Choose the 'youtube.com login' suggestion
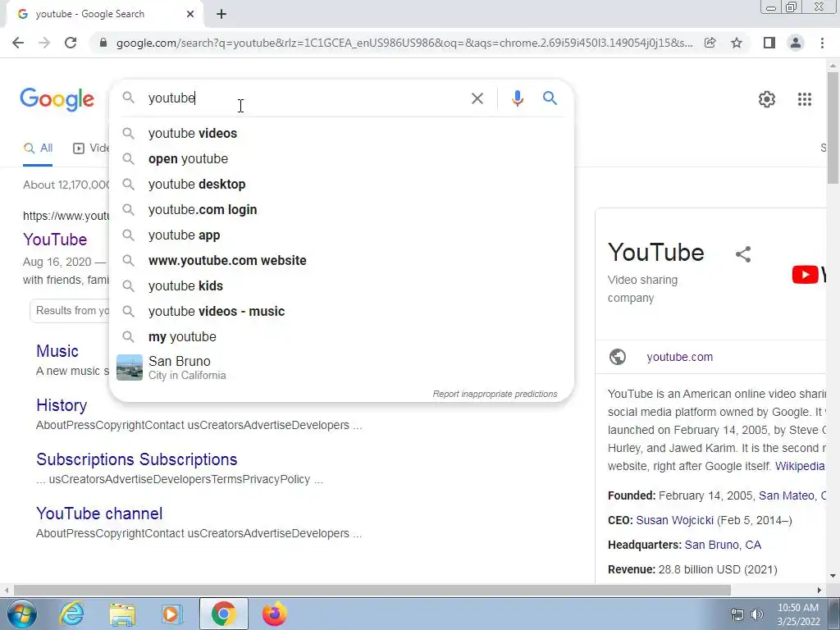840x630 pixels. click(341, 210)
